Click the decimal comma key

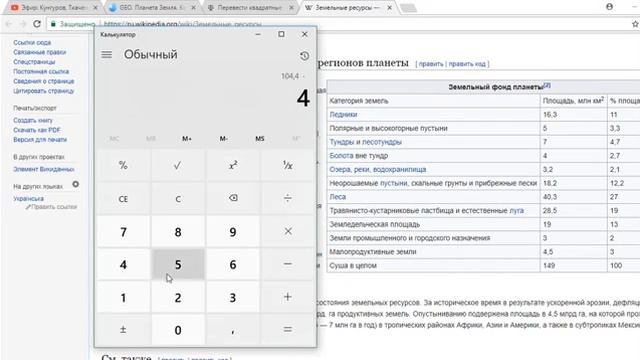233,329
